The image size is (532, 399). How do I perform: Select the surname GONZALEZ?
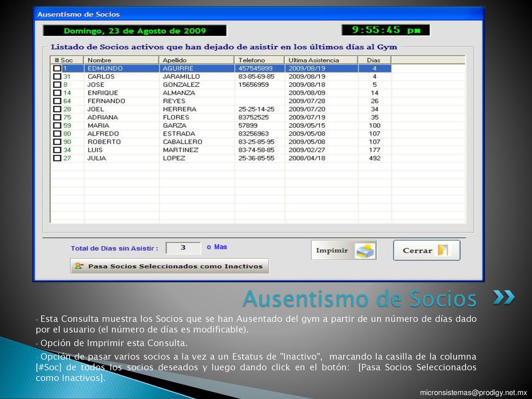click(181, 85)
